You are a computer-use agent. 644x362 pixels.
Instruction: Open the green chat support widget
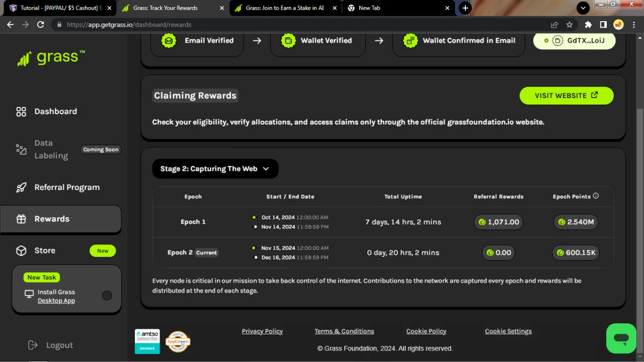[621, 338]
